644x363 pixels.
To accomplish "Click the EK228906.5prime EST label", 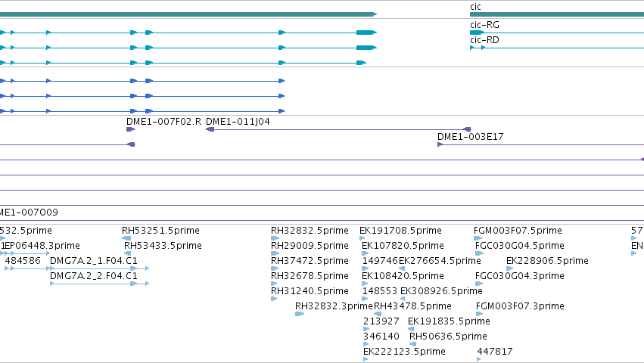I will click(x=547, y=261).
